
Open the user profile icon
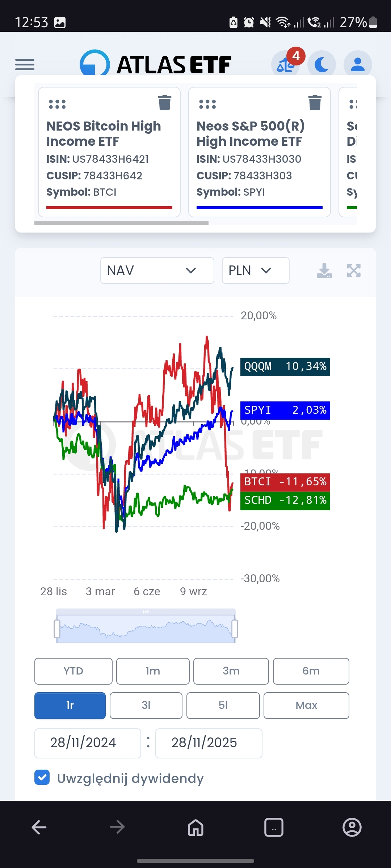[x=358, y=65]
